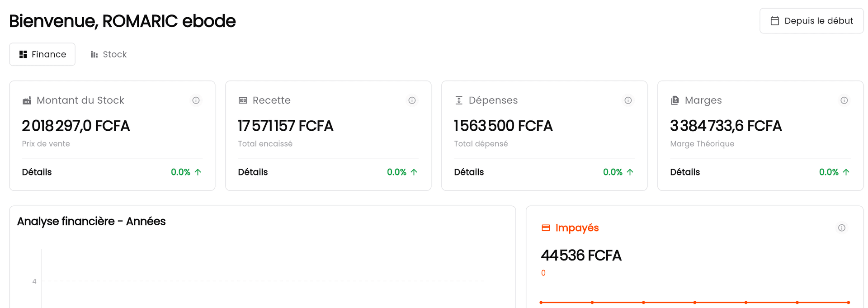Open the Depuis le début date filter
This screenshot has width=868, height=308.
tap(811, 21)
